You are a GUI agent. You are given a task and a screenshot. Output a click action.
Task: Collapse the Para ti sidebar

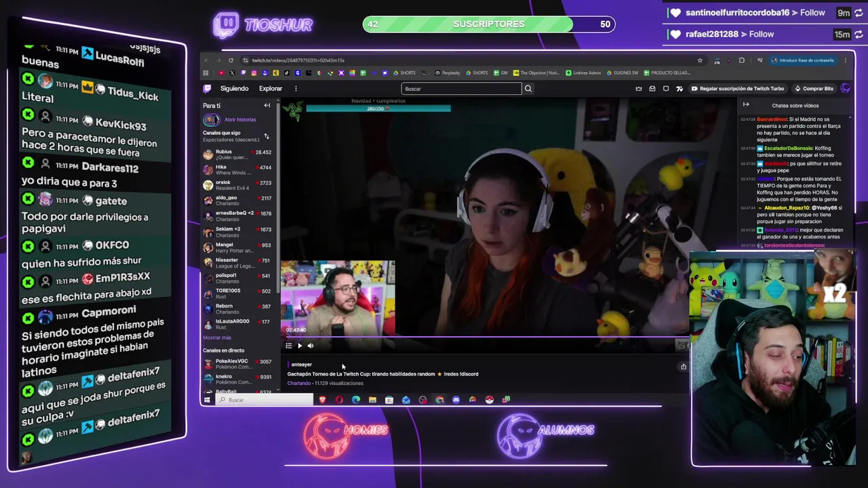click(267, 106)
